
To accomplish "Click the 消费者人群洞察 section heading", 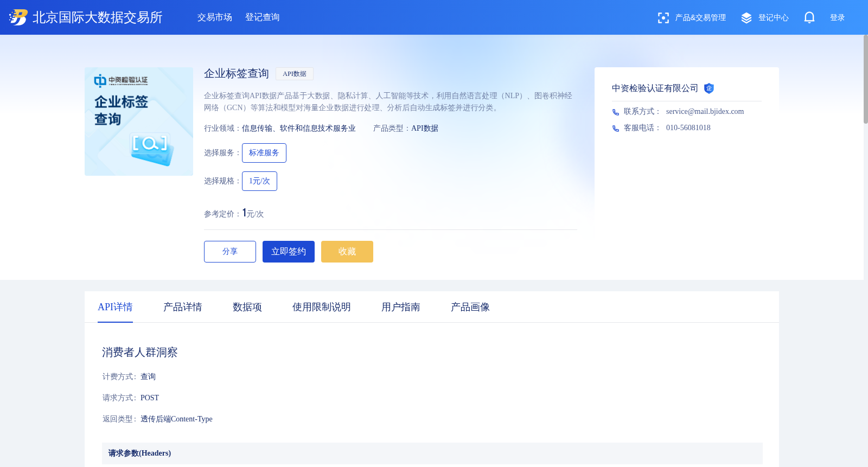I will coord(140,353).
